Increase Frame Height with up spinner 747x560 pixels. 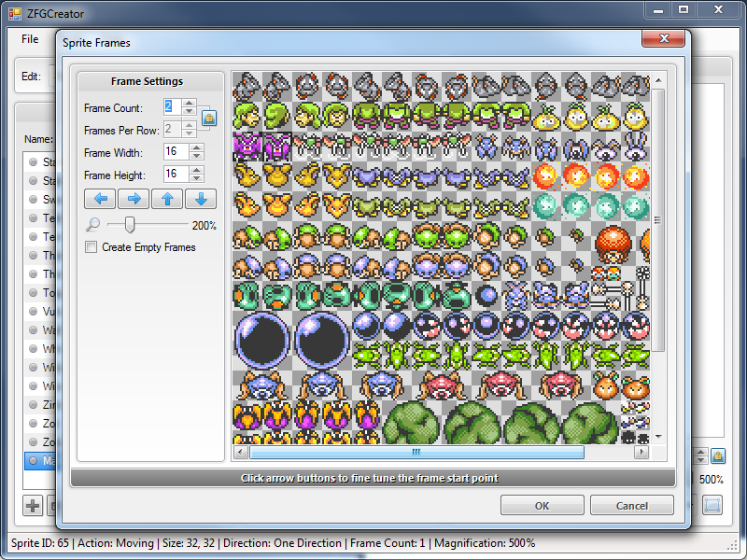[196, 170]
